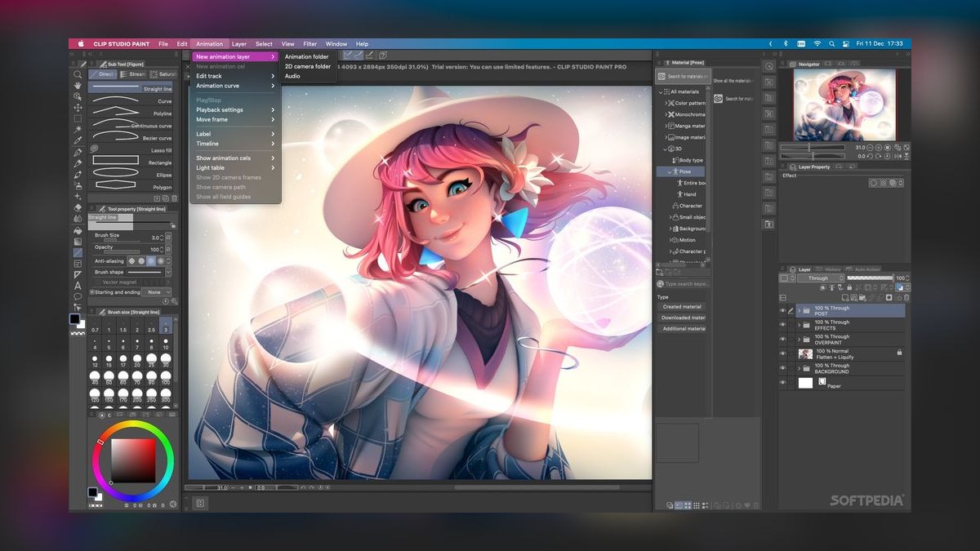Viewport: 980px width, 551px height.
Task: Open the Edit track submenu
Action: 235,76
